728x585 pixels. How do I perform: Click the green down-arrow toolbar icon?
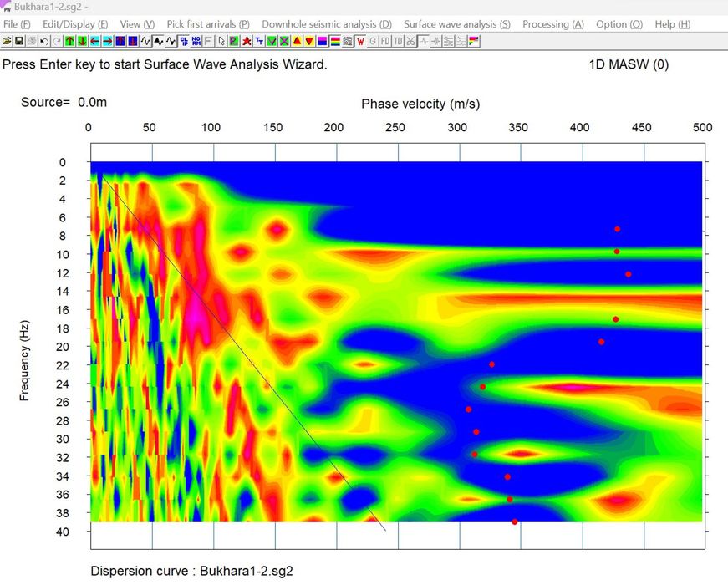click(82, 41)
